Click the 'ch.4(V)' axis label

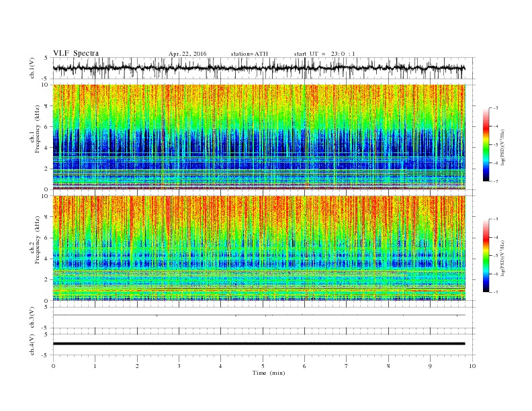click(x=32, y=345)
